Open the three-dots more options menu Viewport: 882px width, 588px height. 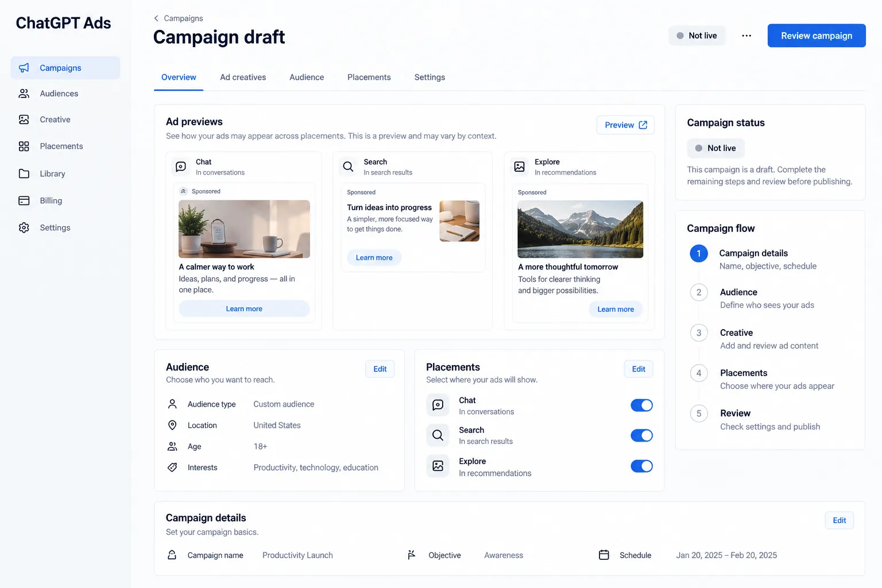746,36
